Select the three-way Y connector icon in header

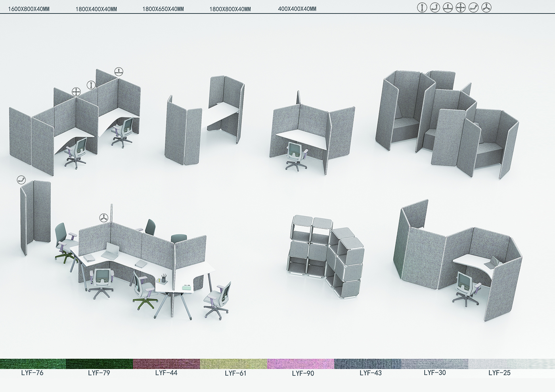click(486, 7)
